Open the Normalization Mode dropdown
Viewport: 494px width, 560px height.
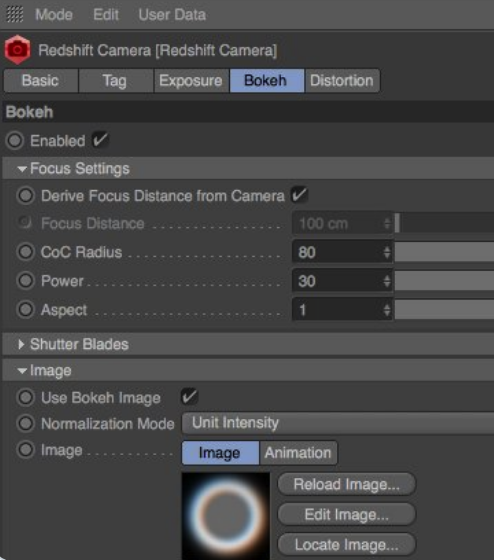(x=338, y=423)
